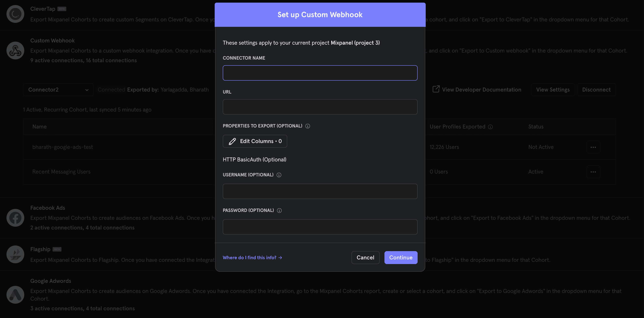
Task: Open the Connector2 dropdown
Action: (58, 90)
